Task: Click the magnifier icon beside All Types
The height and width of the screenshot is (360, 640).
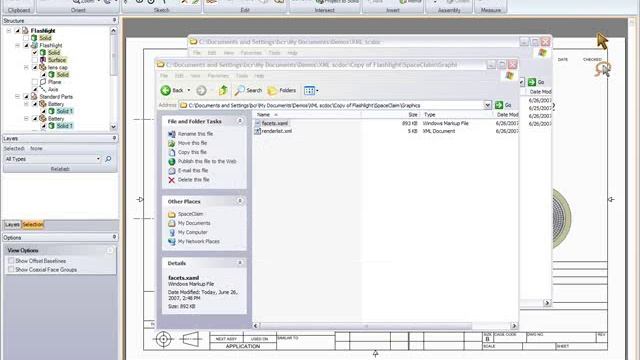Action: [108, 159]
